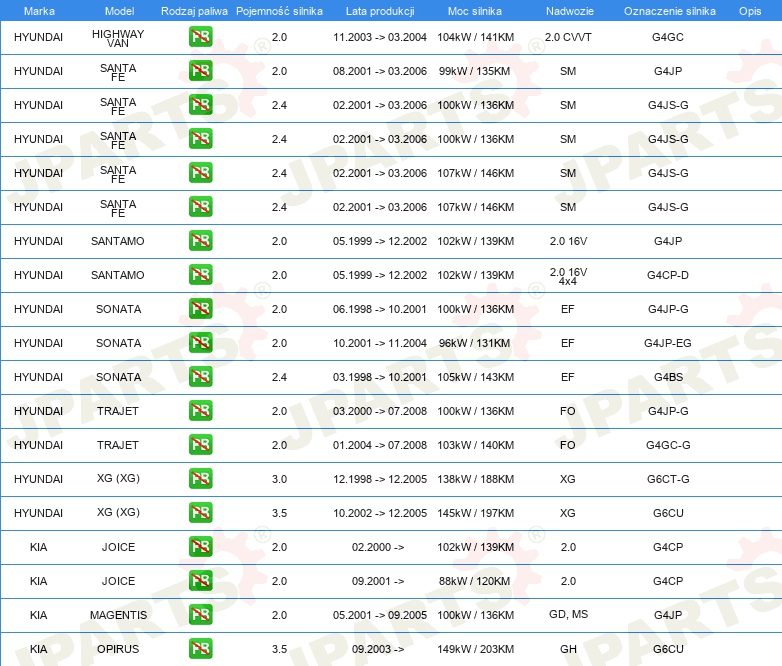Click date range 08.2001 -> 03.2006

coord(380,71)
